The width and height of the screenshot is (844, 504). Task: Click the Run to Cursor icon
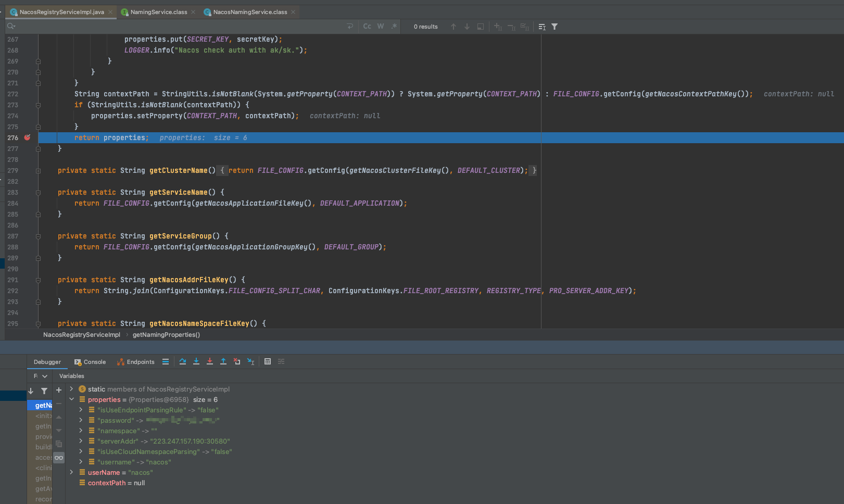click(250, 361)
